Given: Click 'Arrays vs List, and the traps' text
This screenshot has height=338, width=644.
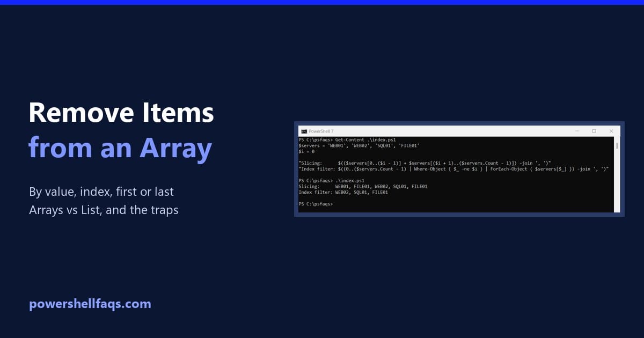Looking at the screenshot, I should 104,210.
